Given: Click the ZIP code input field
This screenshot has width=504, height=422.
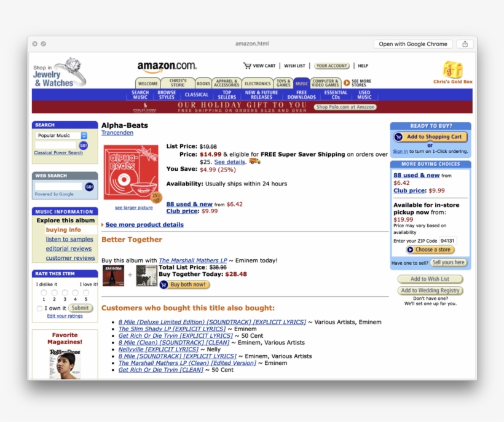Looking at the screenshot, I should [448, 241].
